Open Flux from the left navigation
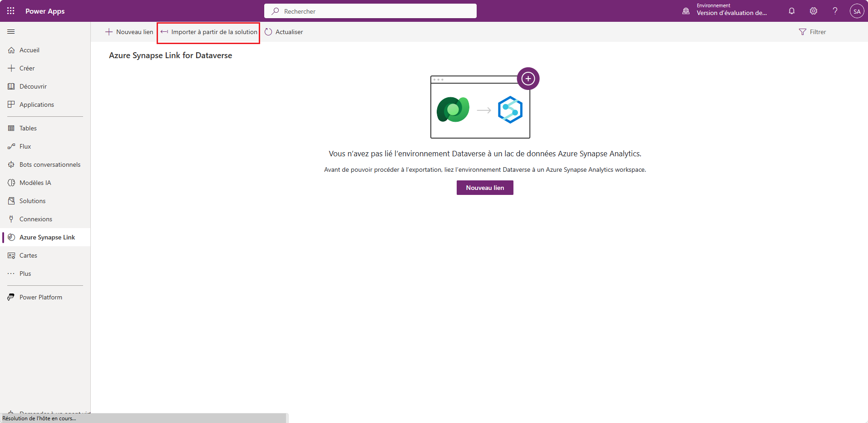Viewport: 868px width, 423px height. point(25,146)
